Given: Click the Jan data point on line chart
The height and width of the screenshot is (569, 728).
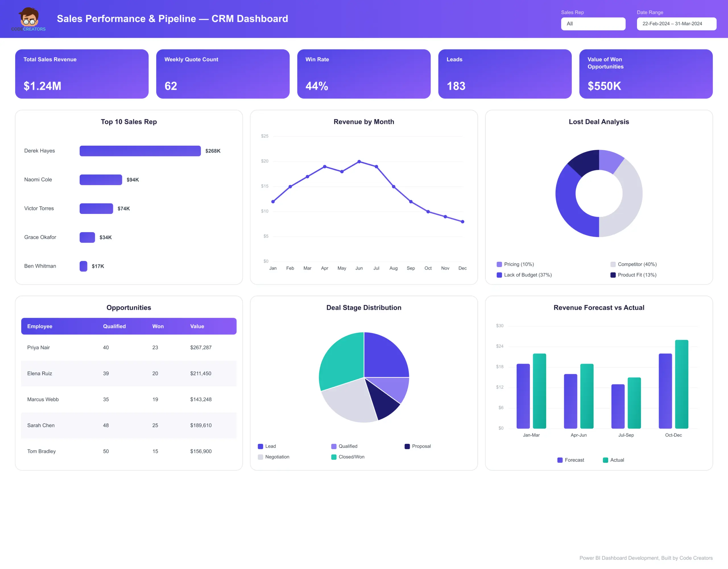Looking at the screenshot, I should pos(273,201).
